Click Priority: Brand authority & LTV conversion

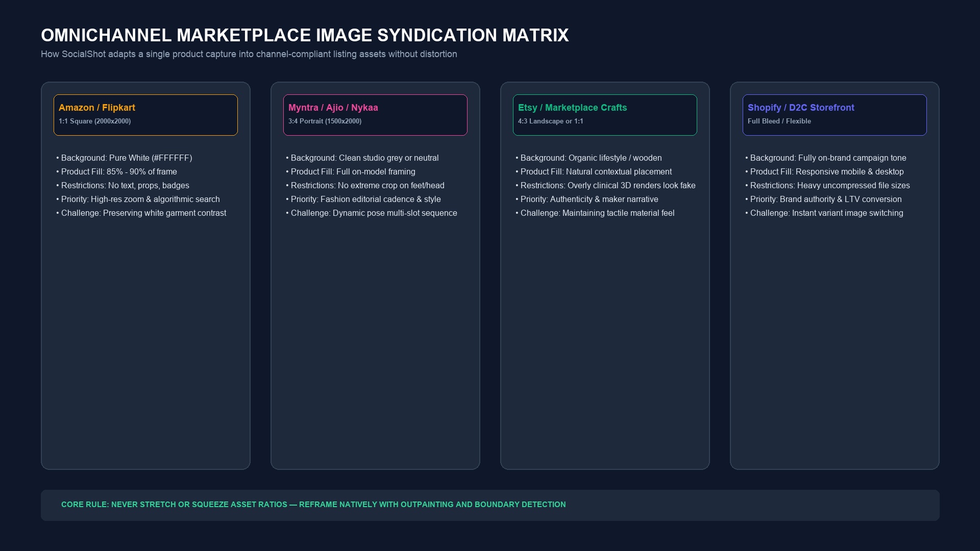pos(823,199)
